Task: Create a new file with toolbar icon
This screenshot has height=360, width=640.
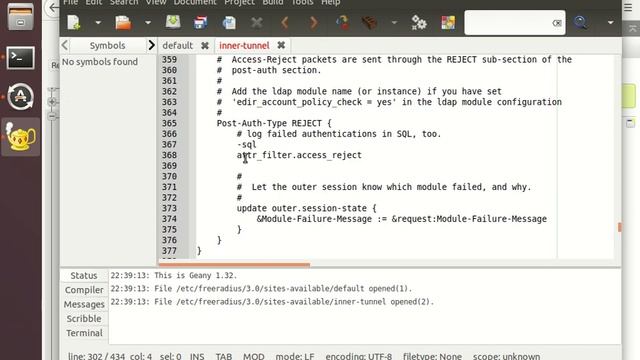Action: pos(74,23)
